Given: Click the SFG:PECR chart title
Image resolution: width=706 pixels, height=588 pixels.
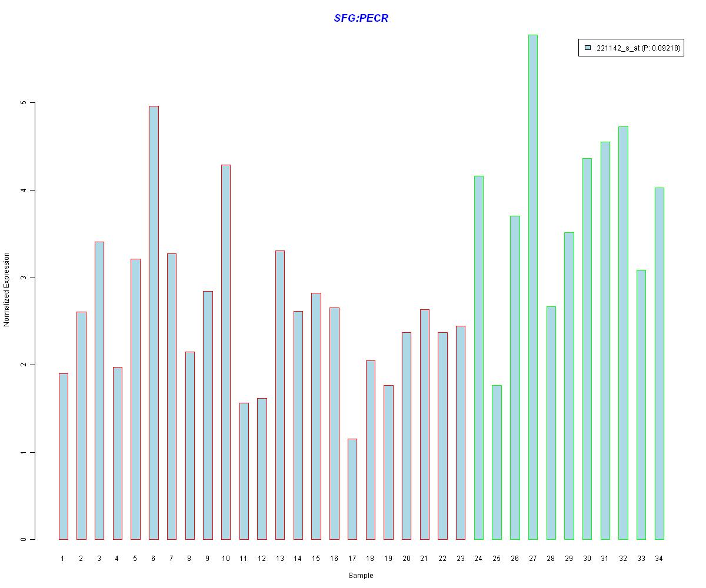Looking at the screenshot, I should coord(361,18).
